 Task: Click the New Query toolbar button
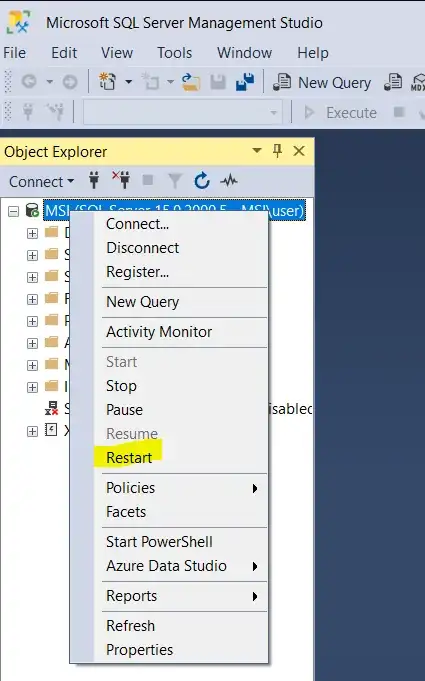click(x=322, y=82)
